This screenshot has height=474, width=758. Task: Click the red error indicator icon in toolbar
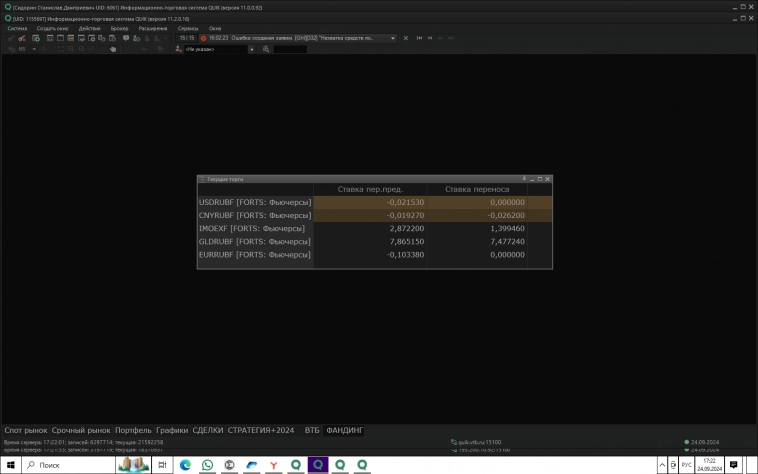(x=202, y=38)
